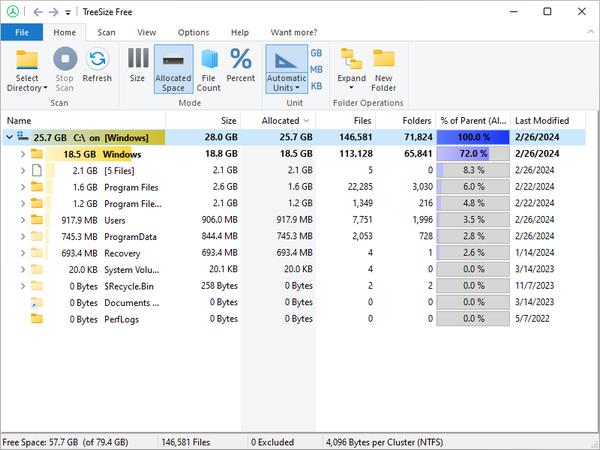
Task: Open the File menu
Action: coord(22,33)
